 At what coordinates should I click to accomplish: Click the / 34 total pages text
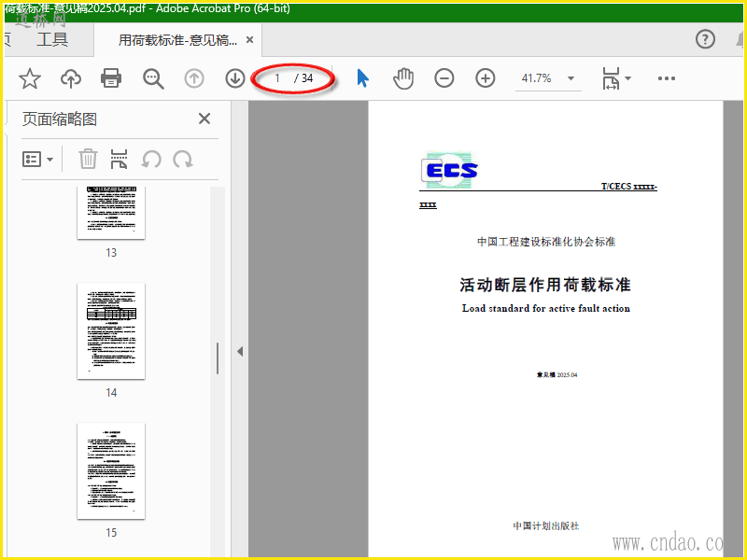click(x=303, y=78)
